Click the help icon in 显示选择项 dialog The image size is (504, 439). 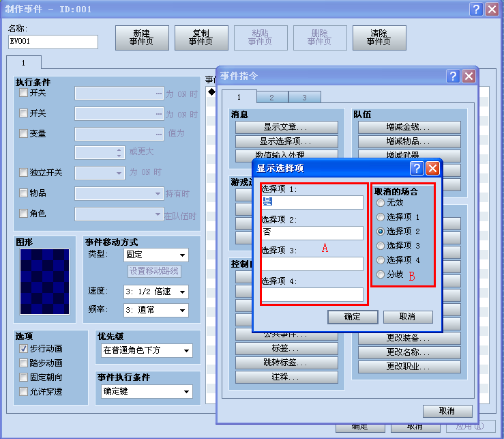[417, 169]
